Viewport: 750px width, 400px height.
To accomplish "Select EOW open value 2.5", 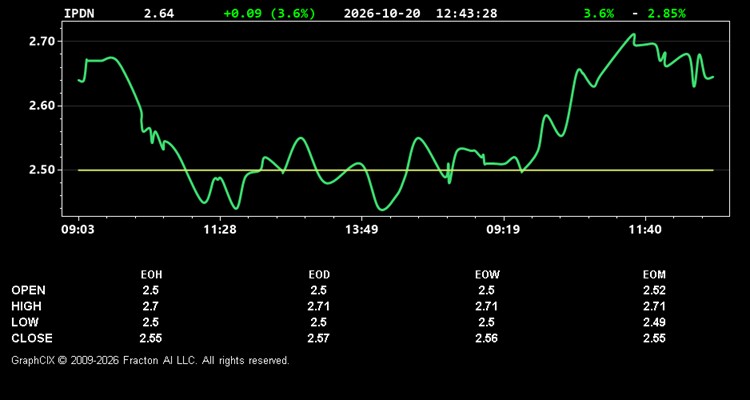I will [486, 290].
